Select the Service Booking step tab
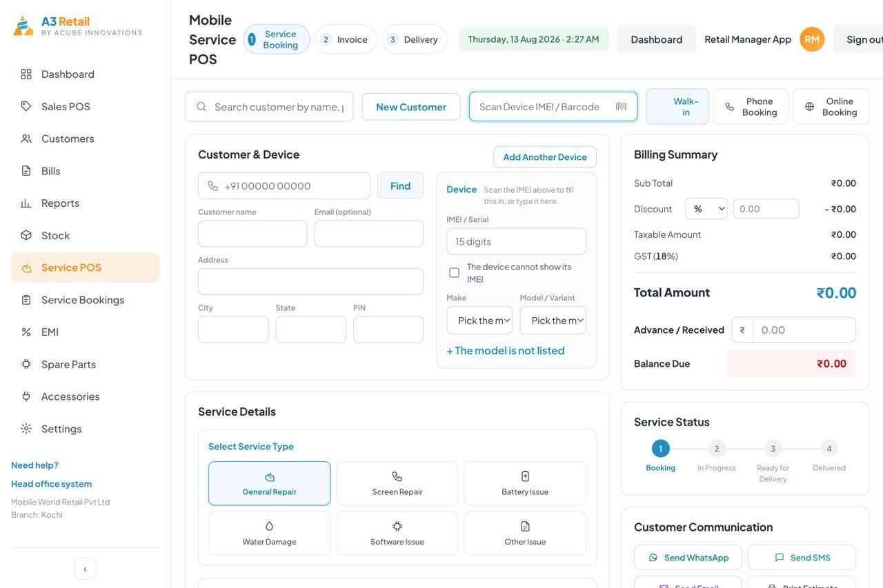The image size is (883, 588). click(x=277, y=39)
